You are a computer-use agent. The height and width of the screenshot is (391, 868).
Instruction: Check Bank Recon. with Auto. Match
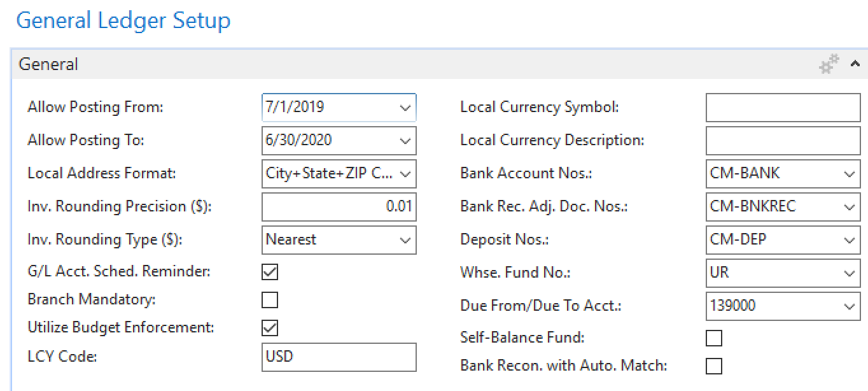pyautogui.click(x=714, y=366)
